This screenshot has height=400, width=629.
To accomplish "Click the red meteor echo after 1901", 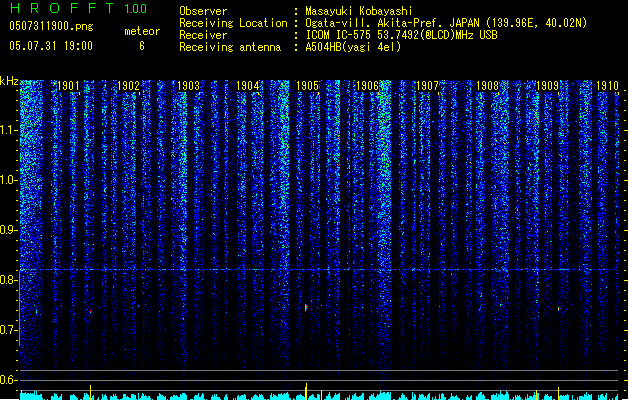I will pyautogui.click(x=91, y=311).
